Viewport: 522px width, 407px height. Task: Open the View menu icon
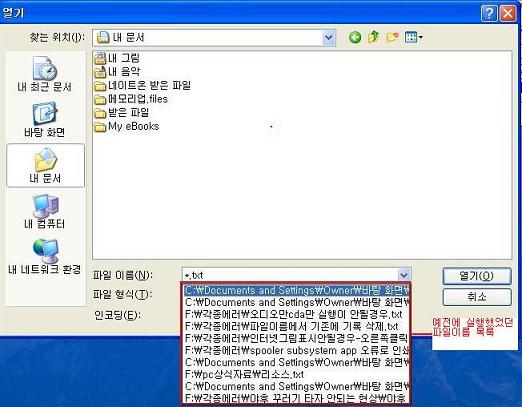coord(413,37)
